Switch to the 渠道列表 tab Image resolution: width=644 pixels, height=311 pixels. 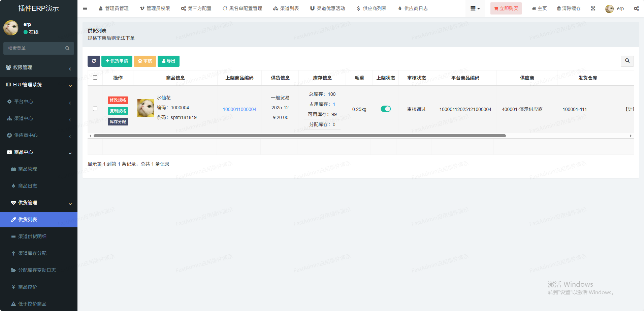click(x=286, y=8)
